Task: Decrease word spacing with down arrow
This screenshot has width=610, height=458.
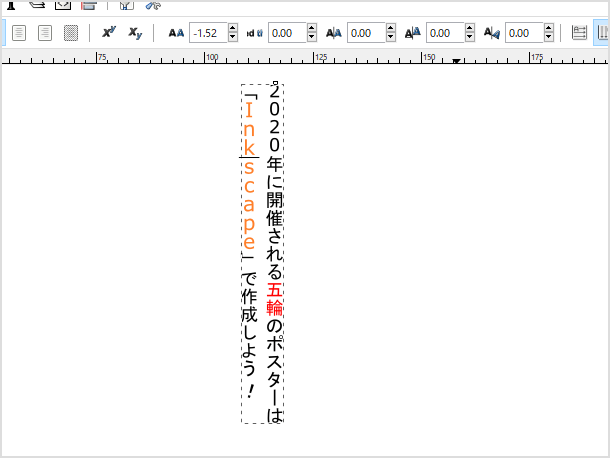Action: (312, 38)
